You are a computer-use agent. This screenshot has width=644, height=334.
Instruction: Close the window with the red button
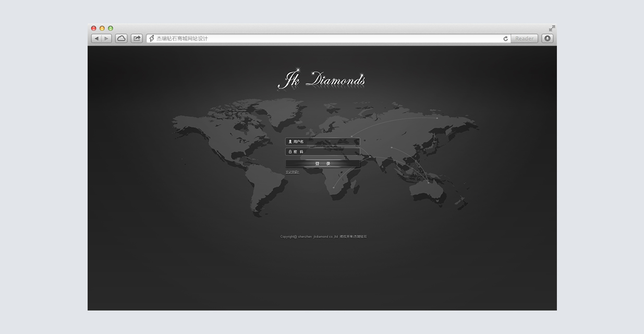[x=94, y=28]
